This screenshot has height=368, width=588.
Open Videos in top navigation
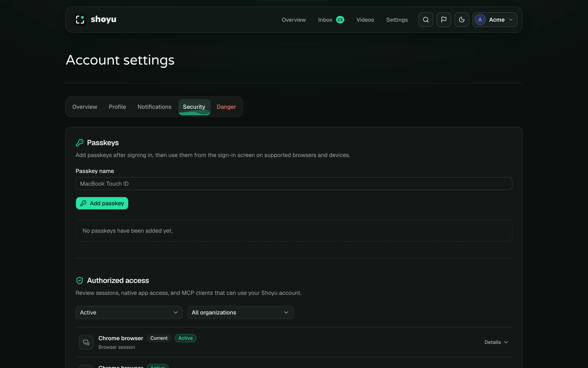pos(365,20)
